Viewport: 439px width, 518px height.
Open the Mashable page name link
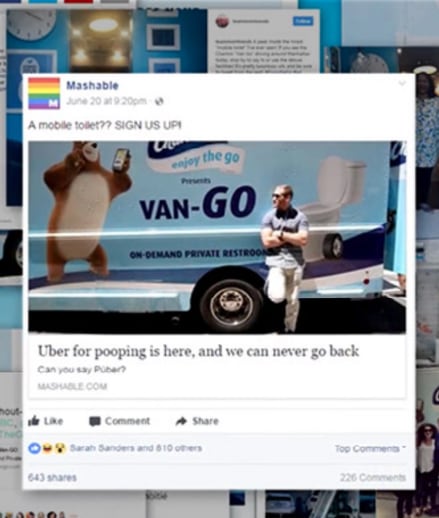pos(92,86)
